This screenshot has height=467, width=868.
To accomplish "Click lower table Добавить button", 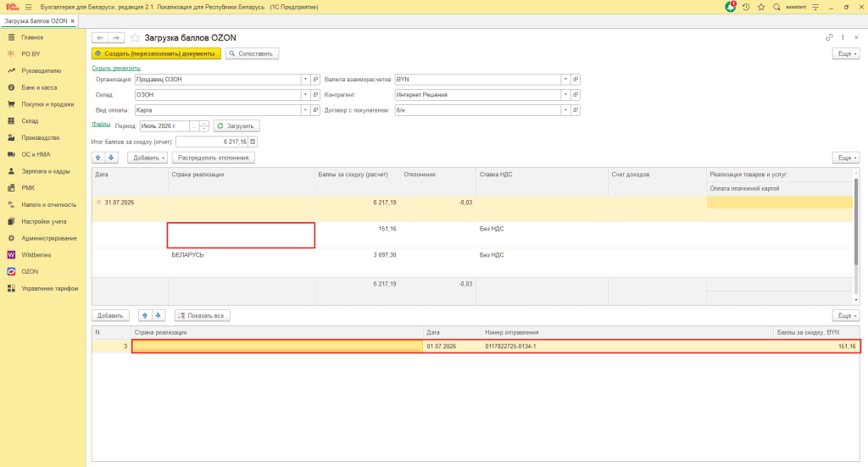I will (x=110, y=315).
